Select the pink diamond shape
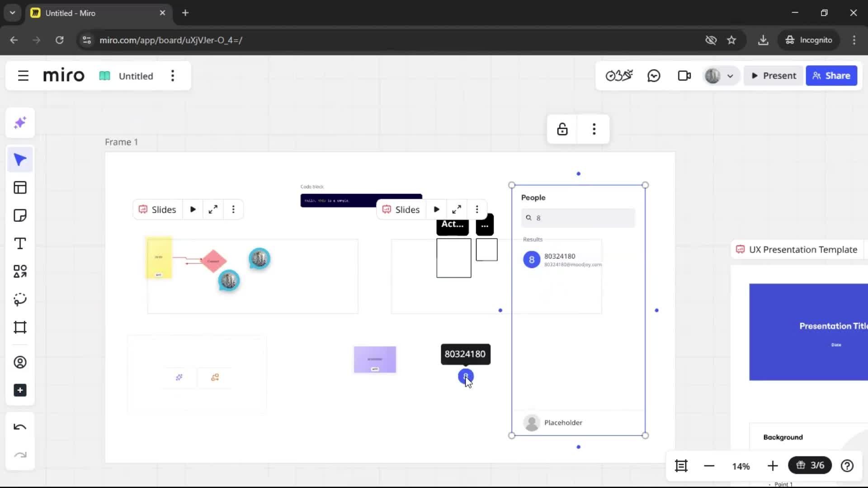868x488 pixels. coord(213,261)
